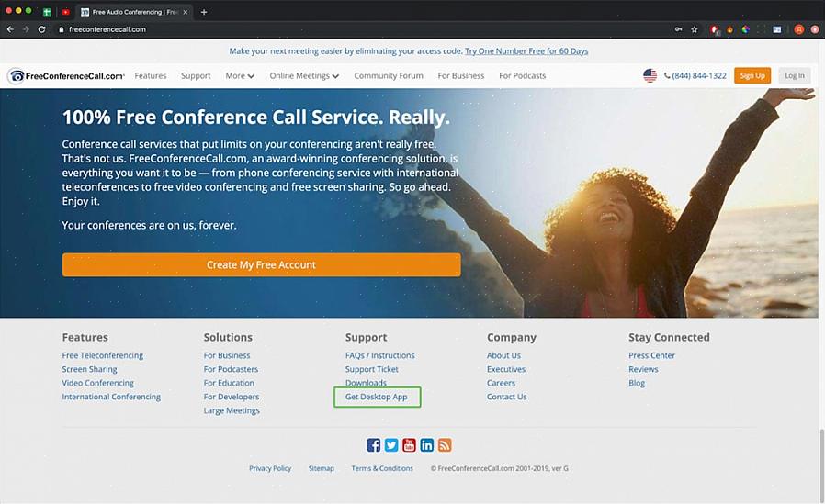Open the Community Forum menu item
The image size is (825, 504).
pos(389,75)
